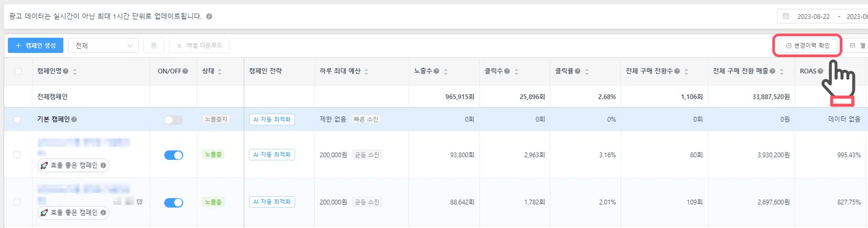
Task: Click help icon next to 전체 구매 전환수
Action: click(677, 71)
